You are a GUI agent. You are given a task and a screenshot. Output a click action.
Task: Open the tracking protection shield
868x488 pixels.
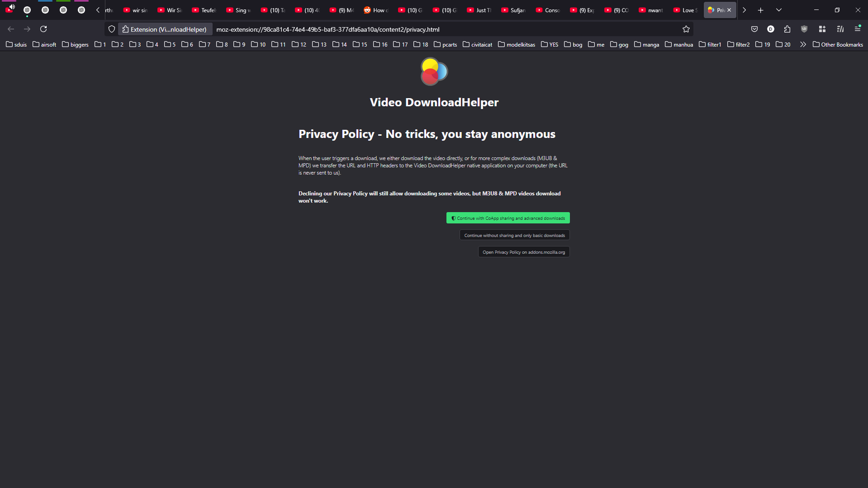tap(112, 29)
